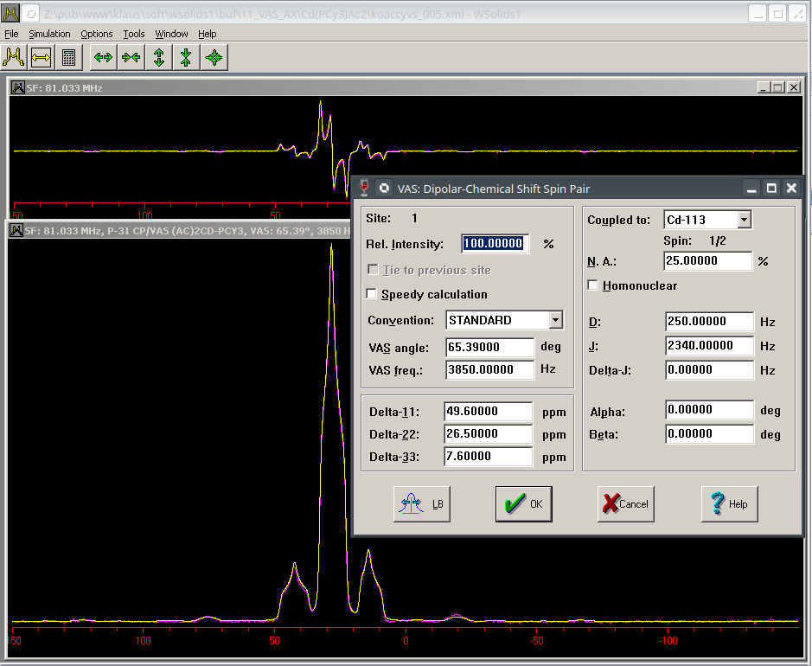Enable the Speedy calculation checkbox
Image resolution: width=812 pixels, height=666 pixels.
click(371, 293)
